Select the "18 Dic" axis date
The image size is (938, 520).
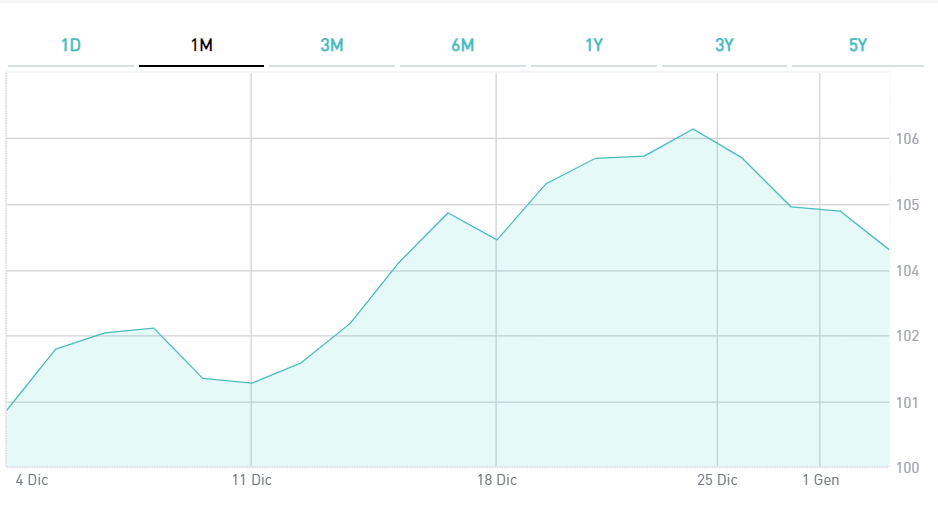pyautogui.click(x=497, y=480)
